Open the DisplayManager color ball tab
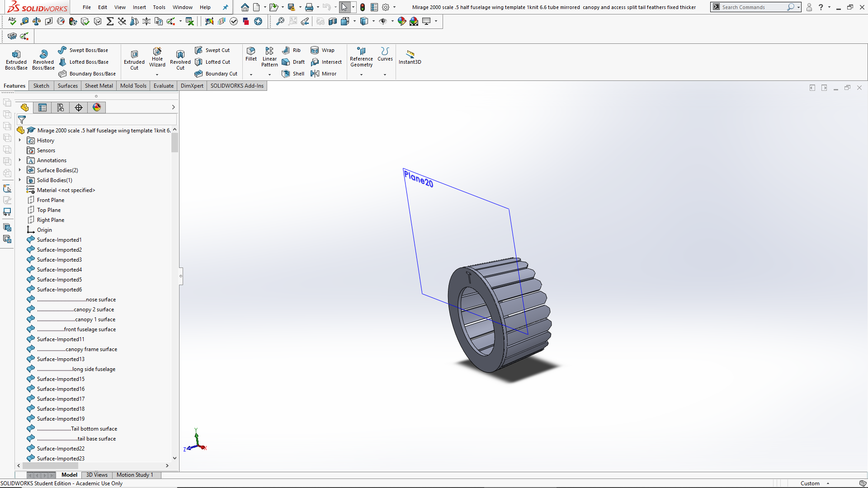Image resolution: width=868 pixels, height=488 pixels. point(97,107)
